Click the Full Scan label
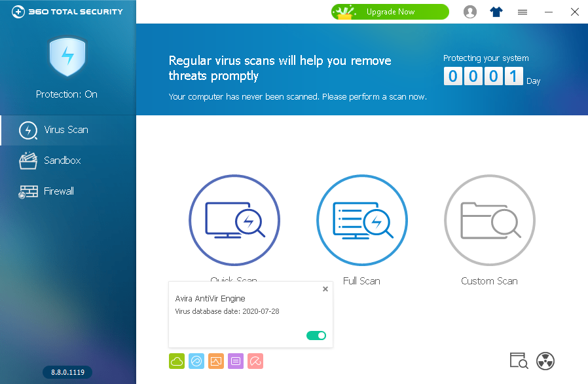This screenshot has width=588, height=384. pyautogui.click(x=361, y=280)
